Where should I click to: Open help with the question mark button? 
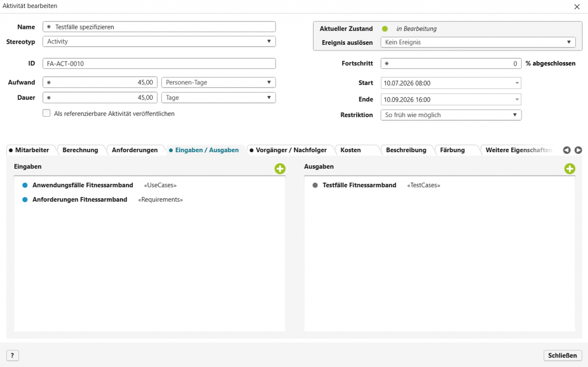pos(13,356)
